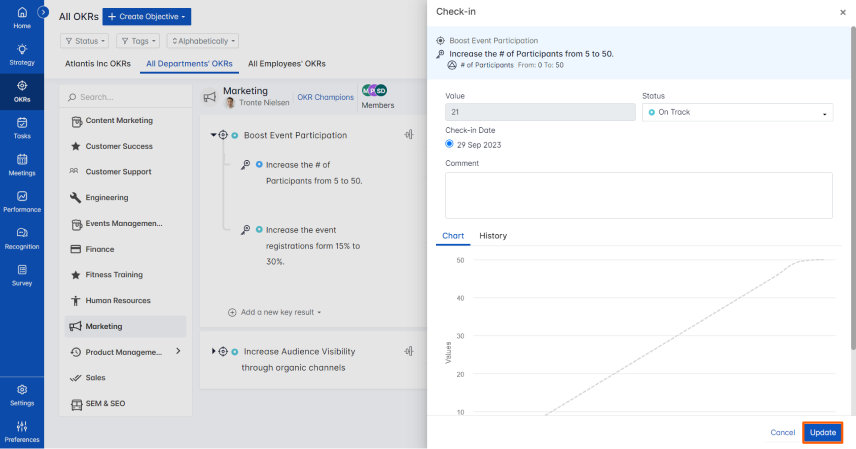Viewport: 856px width, 449px height.
Task: Go to Tasks in sidebar
Action: [x=22, y=128]
